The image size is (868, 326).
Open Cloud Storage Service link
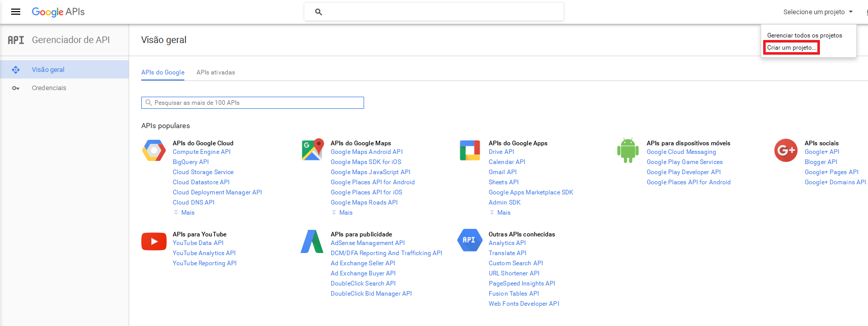(203, 172)
